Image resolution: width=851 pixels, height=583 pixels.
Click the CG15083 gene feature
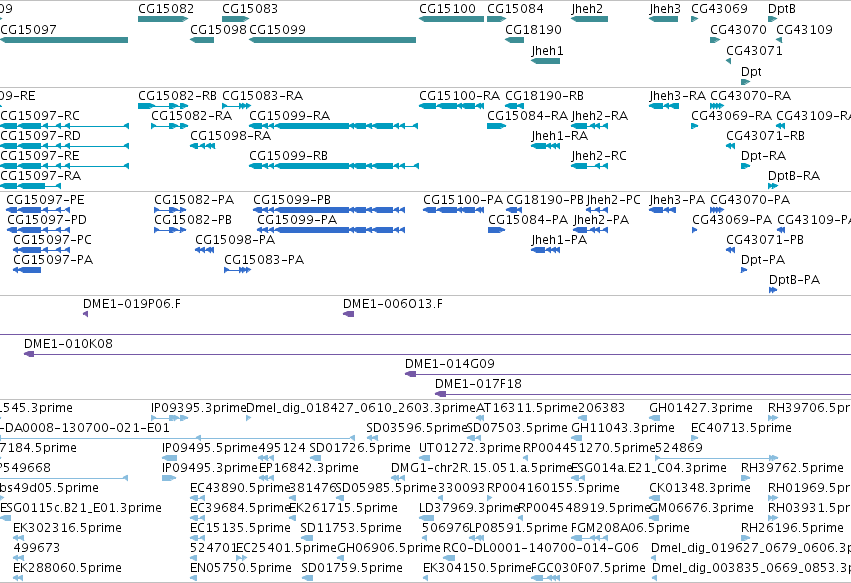235,19
